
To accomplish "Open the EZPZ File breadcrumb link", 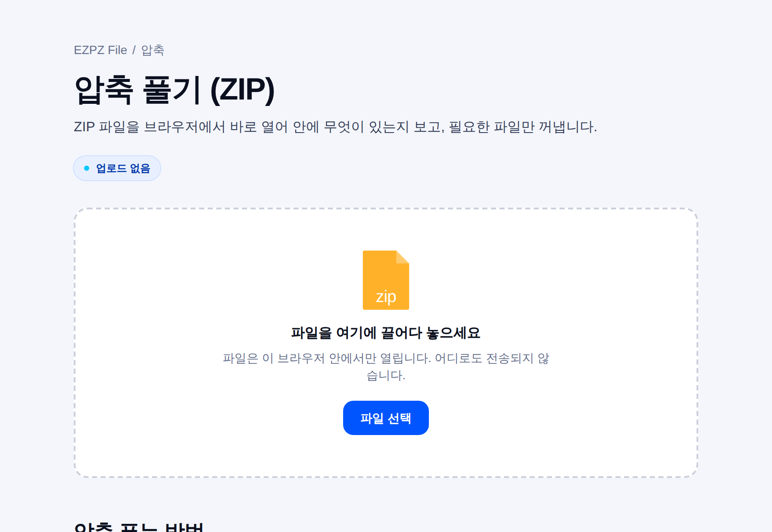I will (x=100, y=50).
